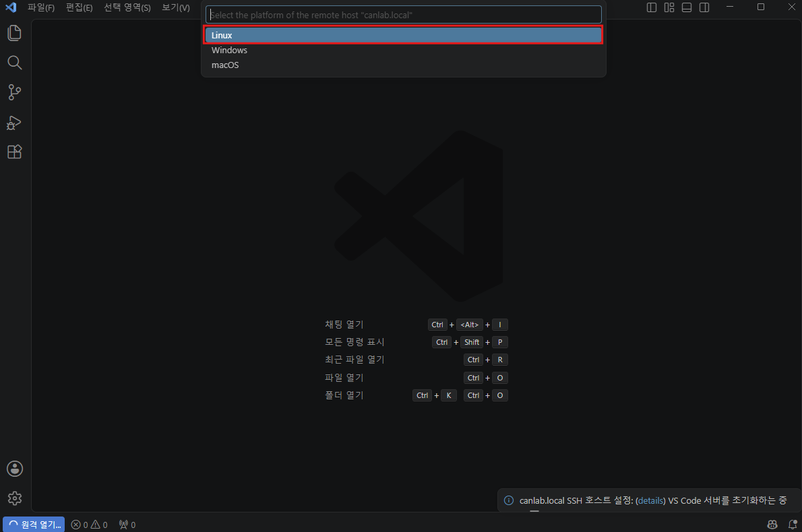Open the 편집(E) menu
The width and height of the screenshot is (802, 532).
80,7
